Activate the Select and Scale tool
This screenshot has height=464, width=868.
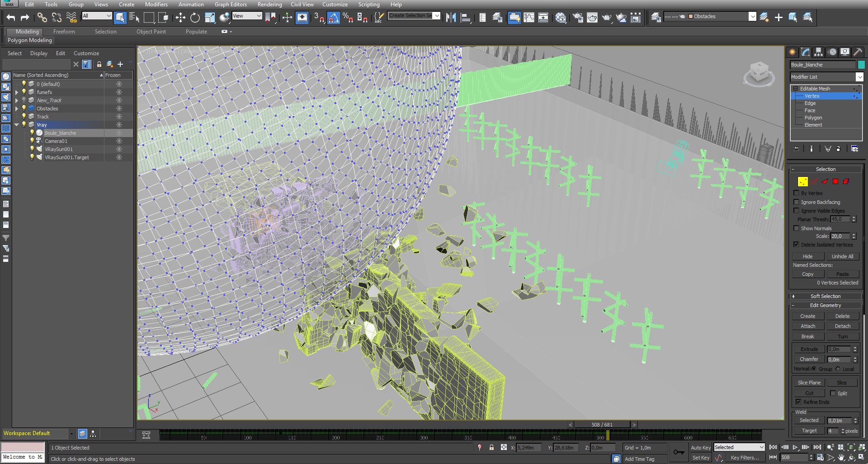coord(210,18)
